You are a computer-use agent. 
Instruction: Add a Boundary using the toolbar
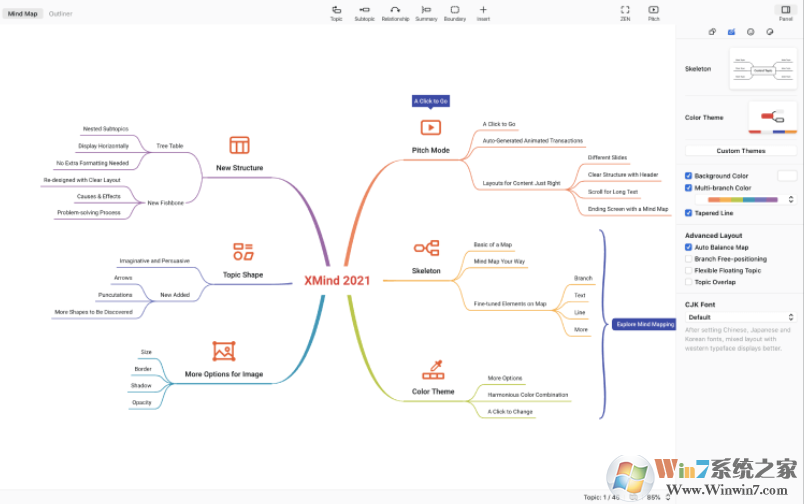455,12
